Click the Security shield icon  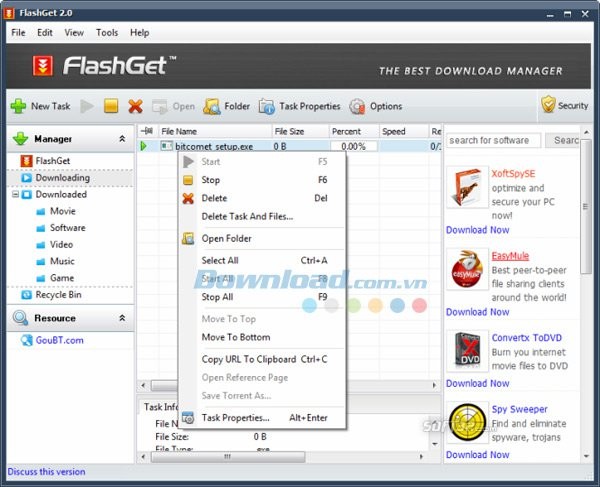point(548,104)
